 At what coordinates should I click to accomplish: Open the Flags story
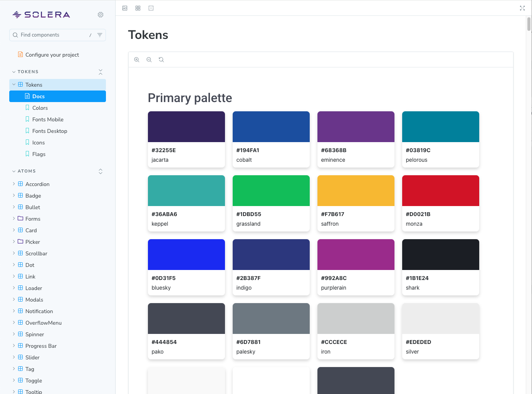tap(57, 154)
